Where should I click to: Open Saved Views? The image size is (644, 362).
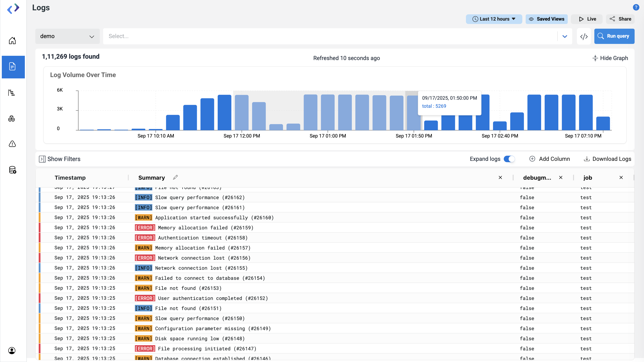pyautogui.click(x=546, y=19)
